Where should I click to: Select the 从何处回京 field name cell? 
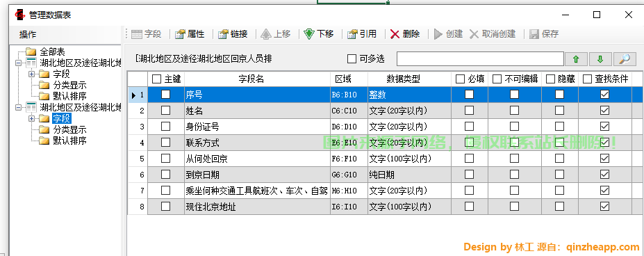(257, 159)
